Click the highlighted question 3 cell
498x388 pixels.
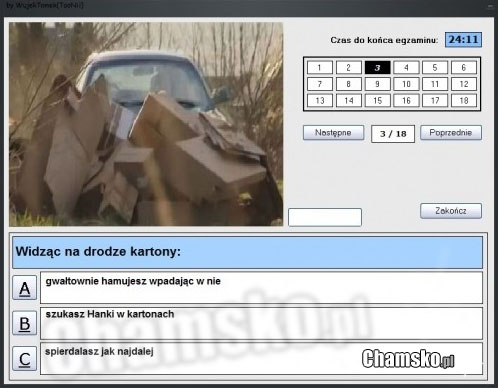point(377,68)
